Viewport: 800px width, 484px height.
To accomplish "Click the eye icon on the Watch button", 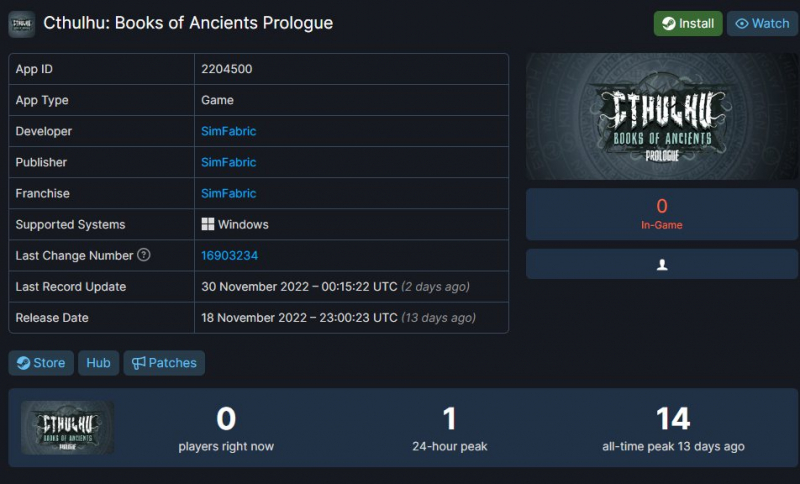I will 741,24.
